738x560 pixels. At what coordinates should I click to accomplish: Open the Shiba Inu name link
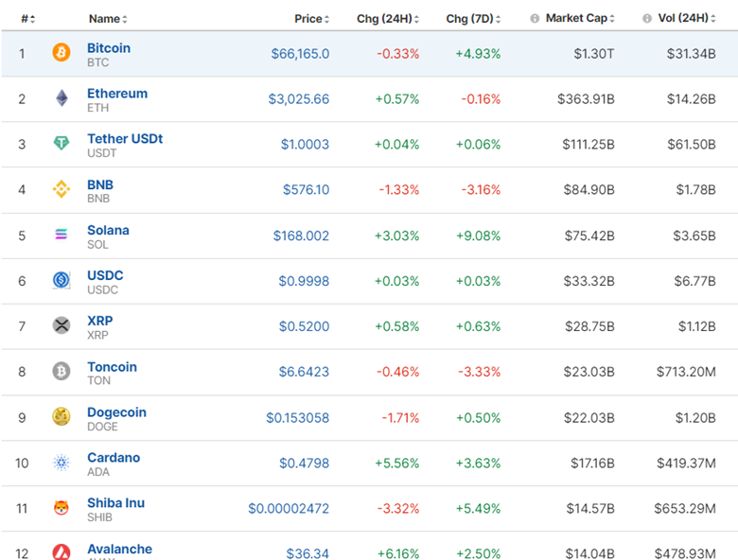tap(115, 503)
